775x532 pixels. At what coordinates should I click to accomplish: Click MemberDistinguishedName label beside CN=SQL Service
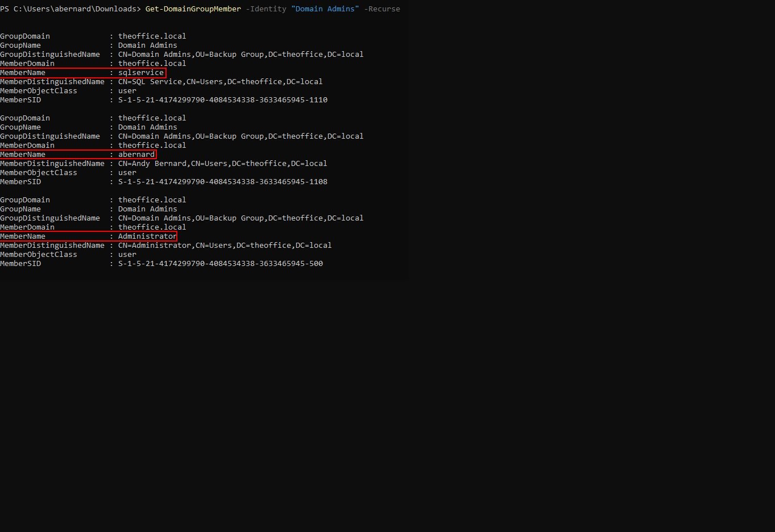(52, 82)
